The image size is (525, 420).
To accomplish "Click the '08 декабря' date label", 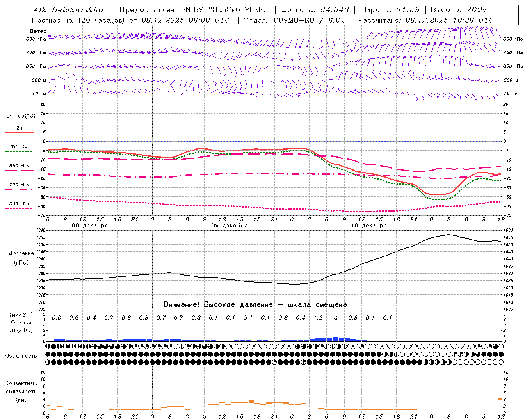I will pyautogui.click(x=90, y=226).
